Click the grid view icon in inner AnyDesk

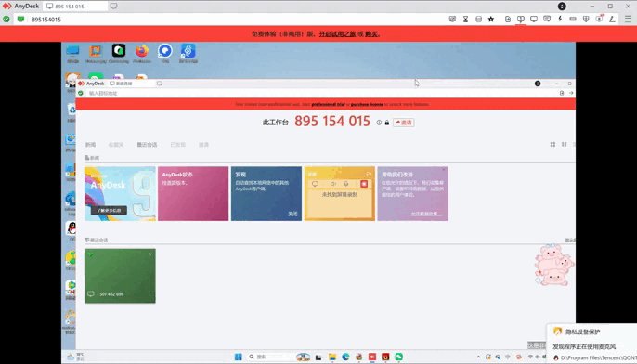click(552, 145)
